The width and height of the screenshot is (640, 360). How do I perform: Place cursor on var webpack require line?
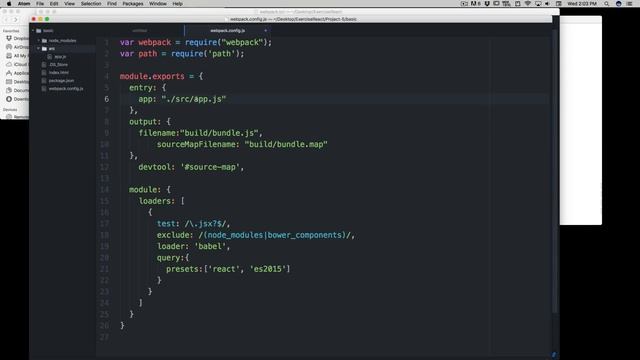[x=196, y=42]
